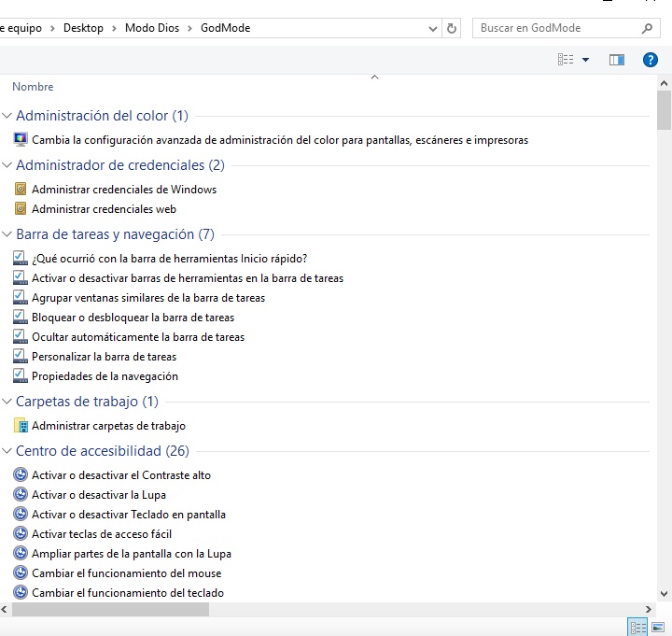Collapse the Barra de tareas y navegación group
672x636 pixels.
coord(7,235)
